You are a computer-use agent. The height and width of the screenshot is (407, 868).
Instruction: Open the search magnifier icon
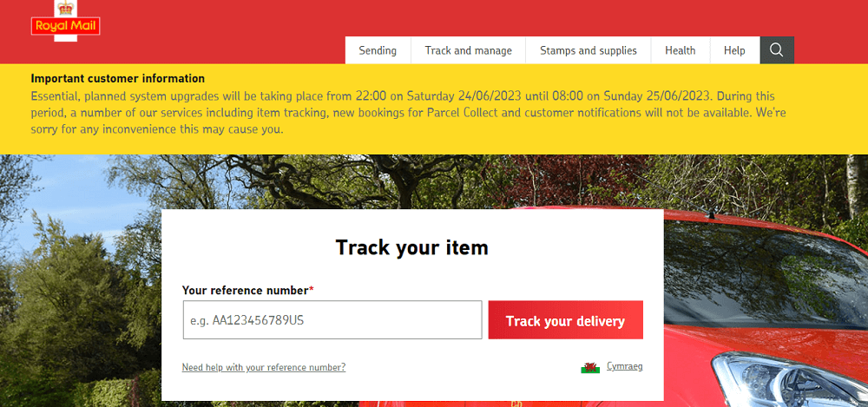tap(777, 50)
